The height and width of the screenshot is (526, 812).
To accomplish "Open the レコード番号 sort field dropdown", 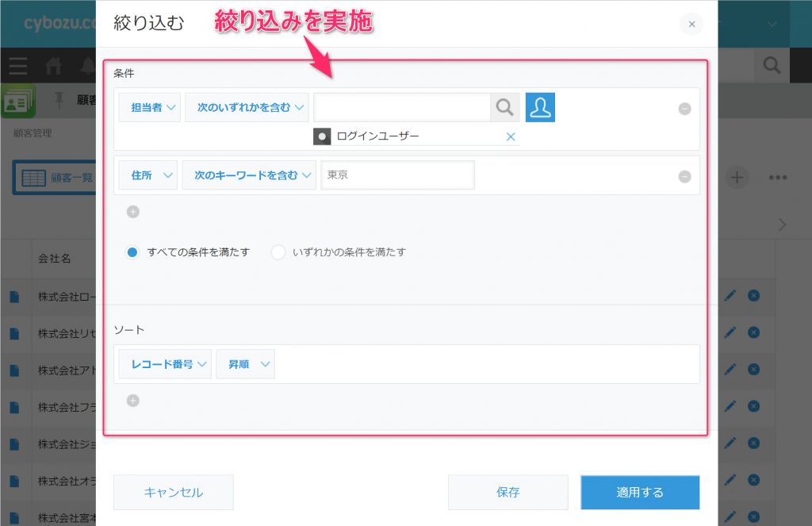I will click(165, 364).
